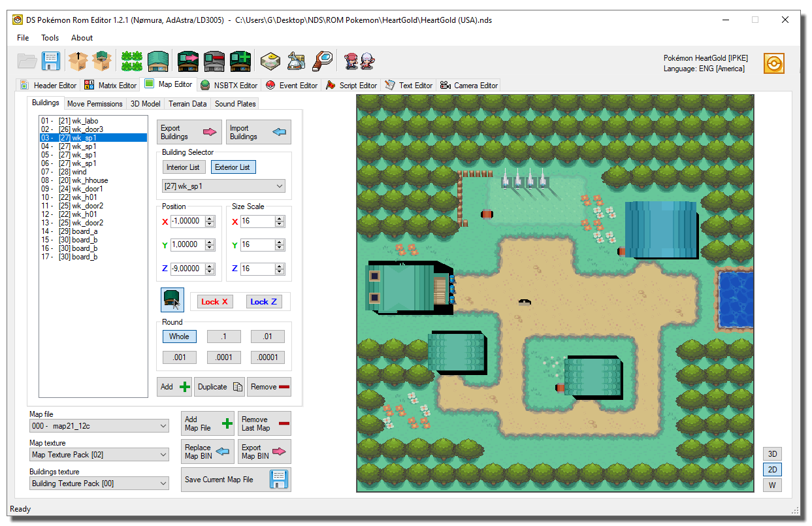
Task: Open the File menu
Action: click(x=23, y=38)
